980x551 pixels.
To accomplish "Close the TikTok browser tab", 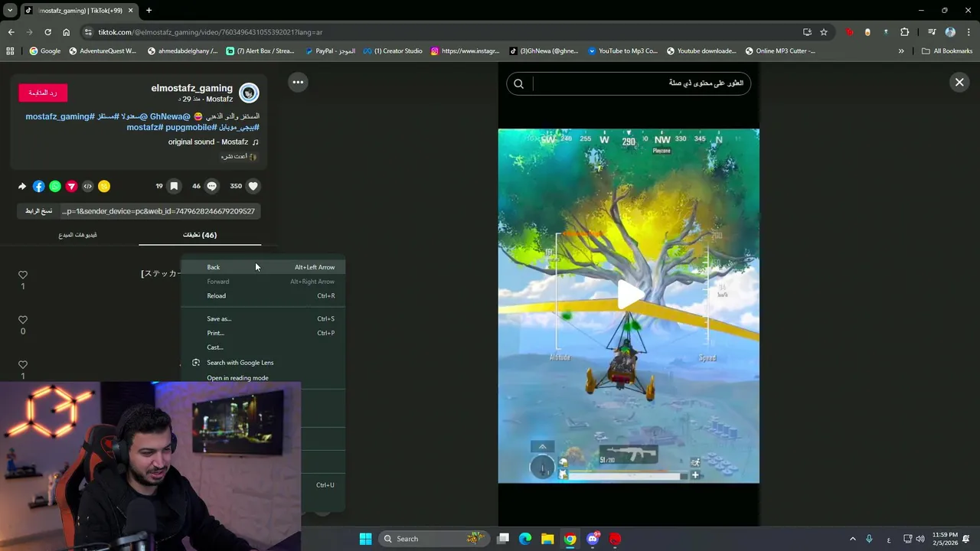I will pyautogui.click(x=130, y=10).
